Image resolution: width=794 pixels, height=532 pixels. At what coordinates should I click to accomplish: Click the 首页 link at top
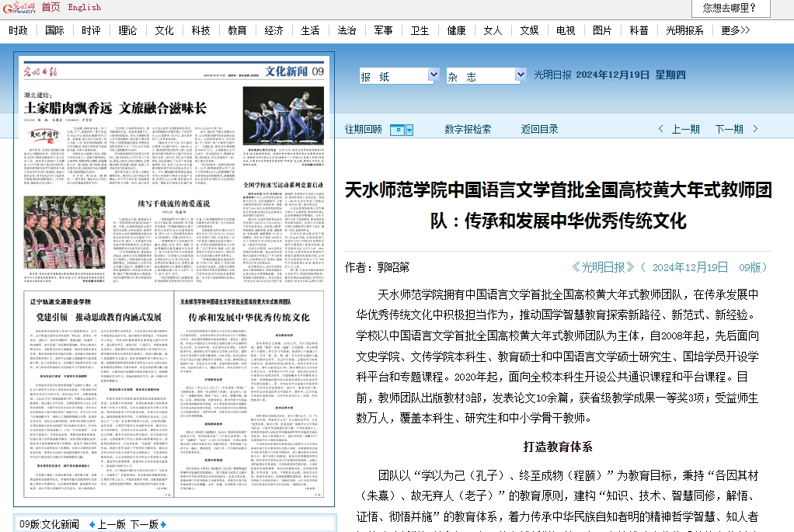(x=50, y=7)
